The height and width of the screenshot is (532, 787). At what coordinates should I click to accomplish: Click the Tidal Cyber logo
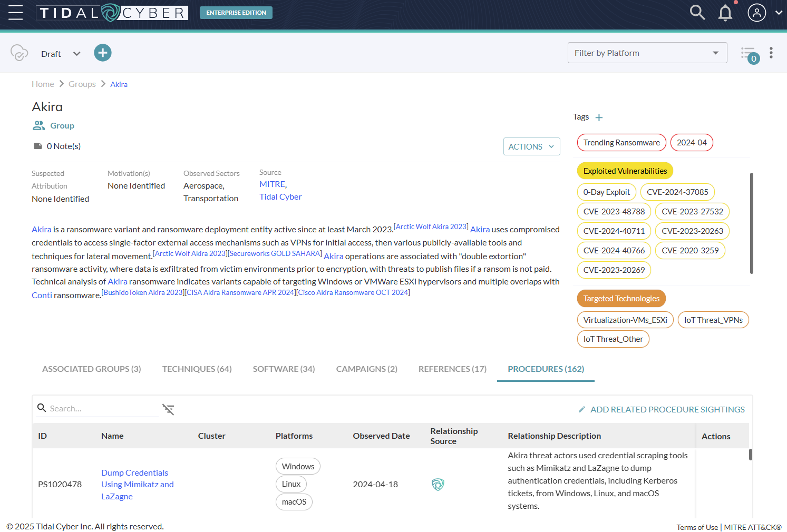point(112,13)
